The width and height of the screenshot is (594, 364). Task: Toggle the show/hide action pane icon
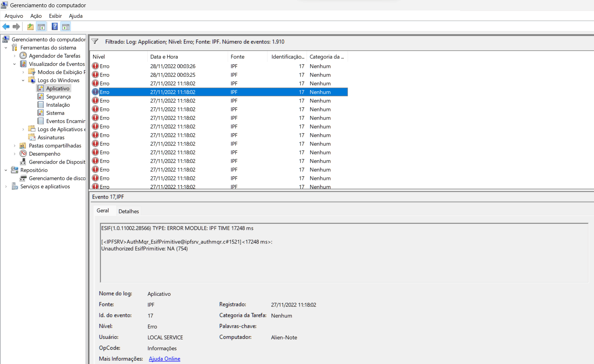click(x=66, y=26)
